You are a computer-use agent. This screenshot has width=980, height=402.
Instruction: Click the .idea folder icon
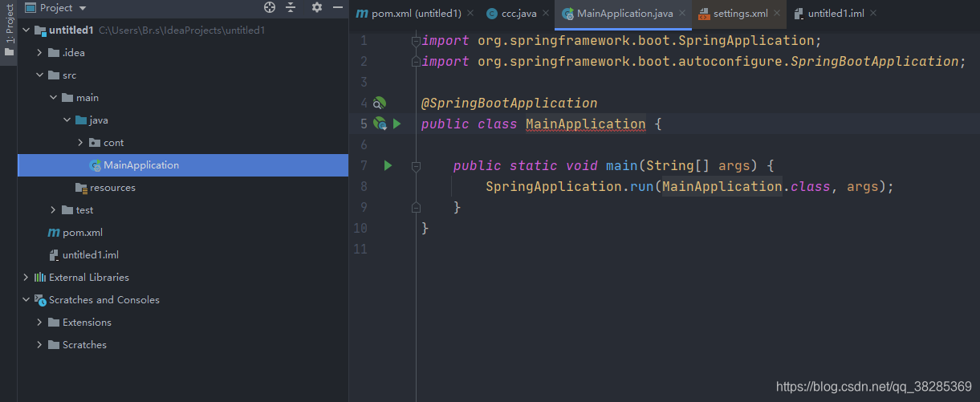click(x=54, y=53)
